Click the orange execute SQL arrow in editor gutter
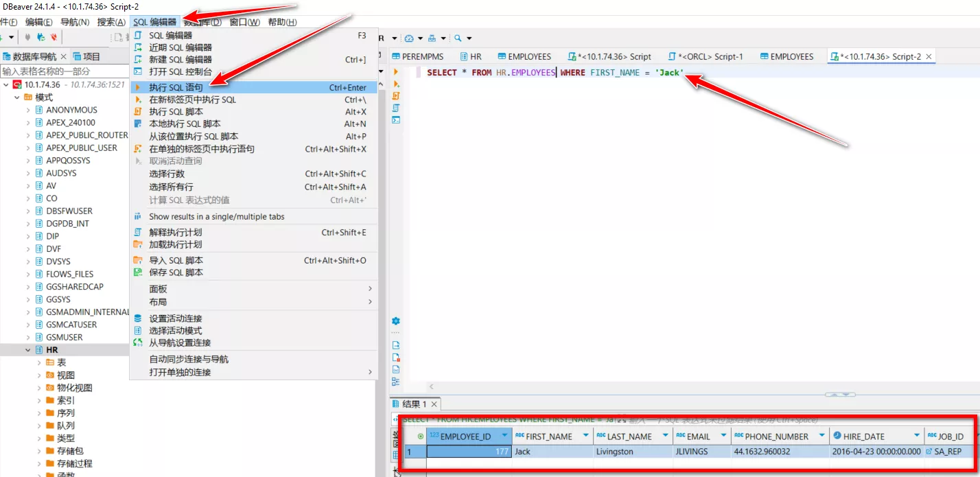Screen dimensions: 980x477 (x=396, y=71)
